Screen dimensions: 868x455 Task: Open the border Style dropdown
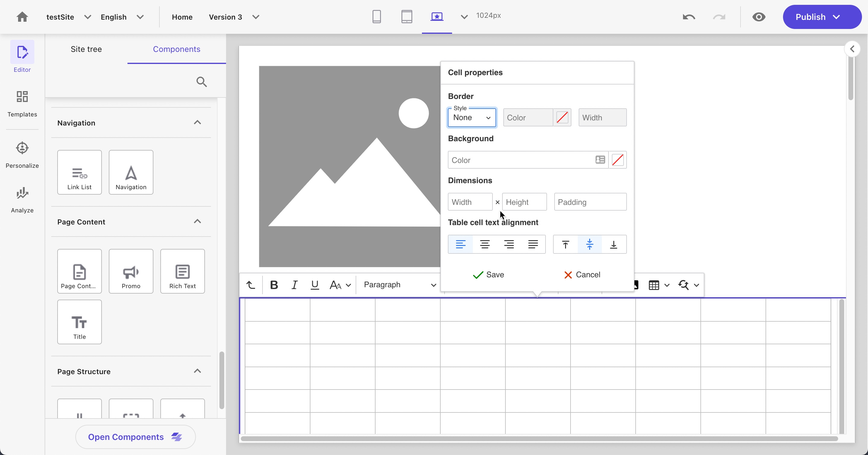point(471,118)
